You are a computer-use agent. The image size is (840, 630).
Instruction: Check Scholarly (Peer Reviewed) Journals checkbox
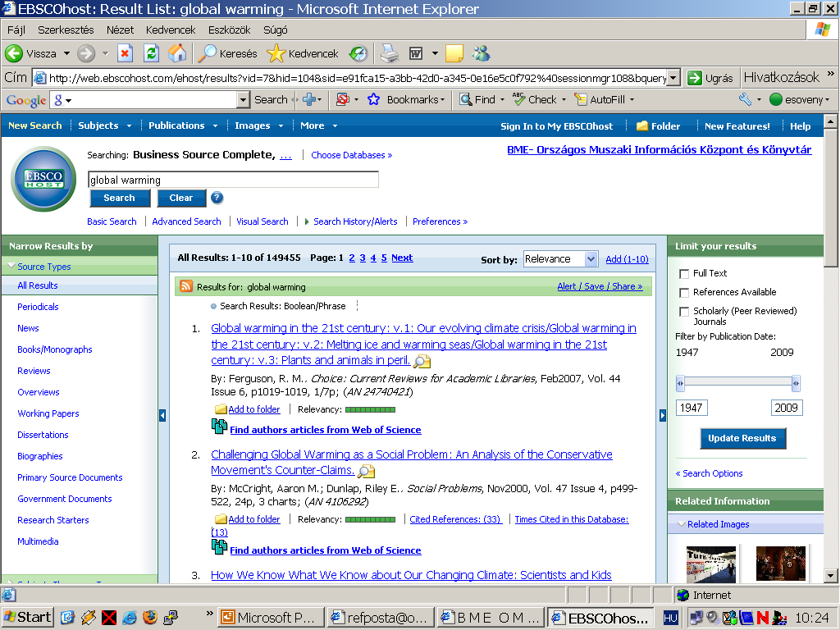pyautogui.click(x=683, y=311)
